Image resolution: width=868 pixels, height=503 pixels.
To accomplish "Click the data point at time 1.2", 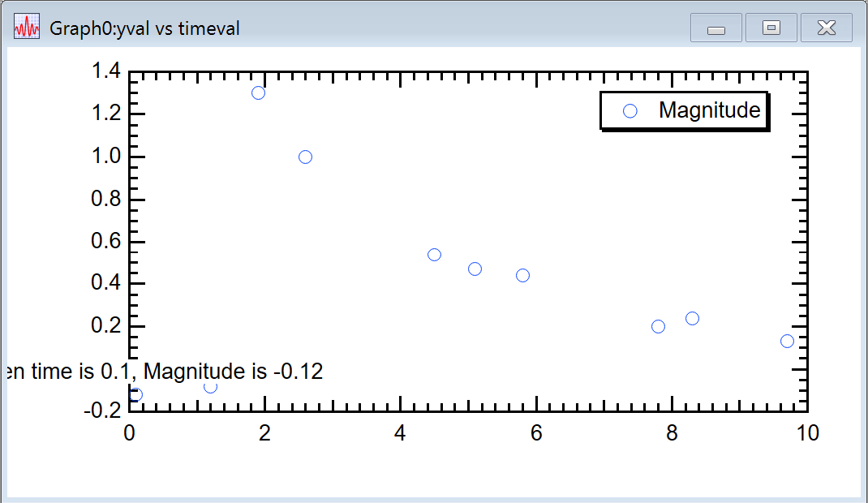I will click(x=210, y=387).
